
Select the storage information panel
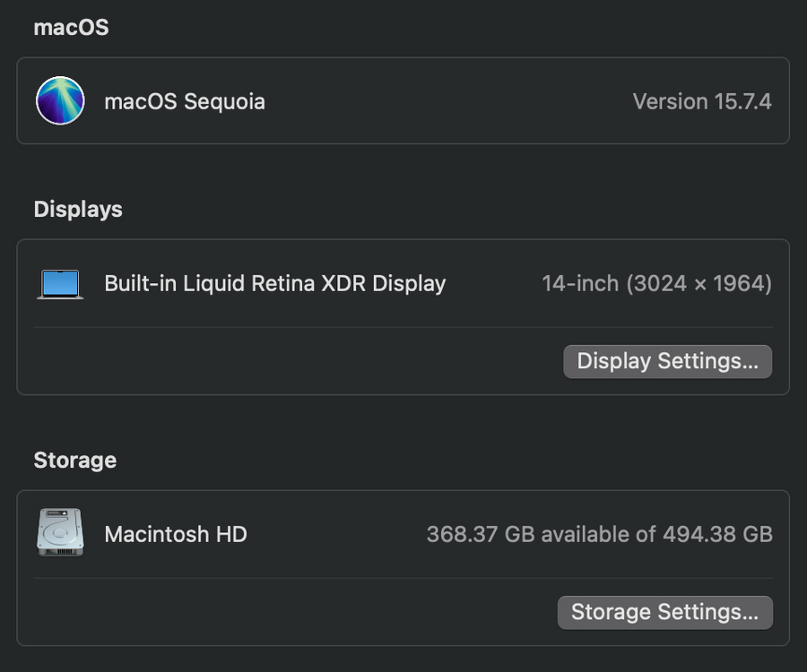click(403, 568)
